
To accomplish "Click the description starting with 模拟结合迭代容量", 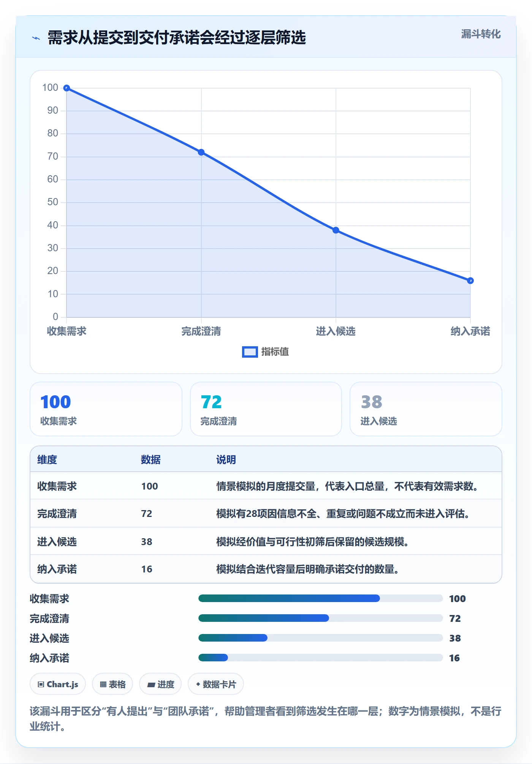I will pyautogui.click(x=307, y=569).
